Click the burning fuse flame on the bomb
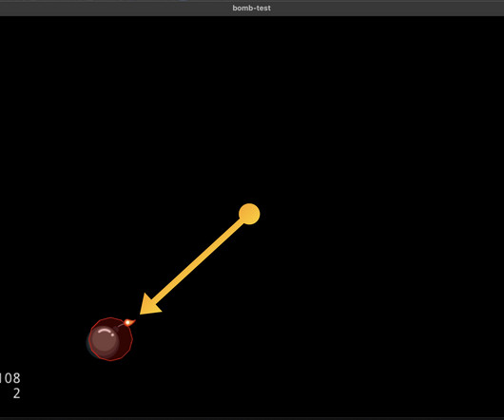This screenshot has height=420, width=504. click(128, 322)
